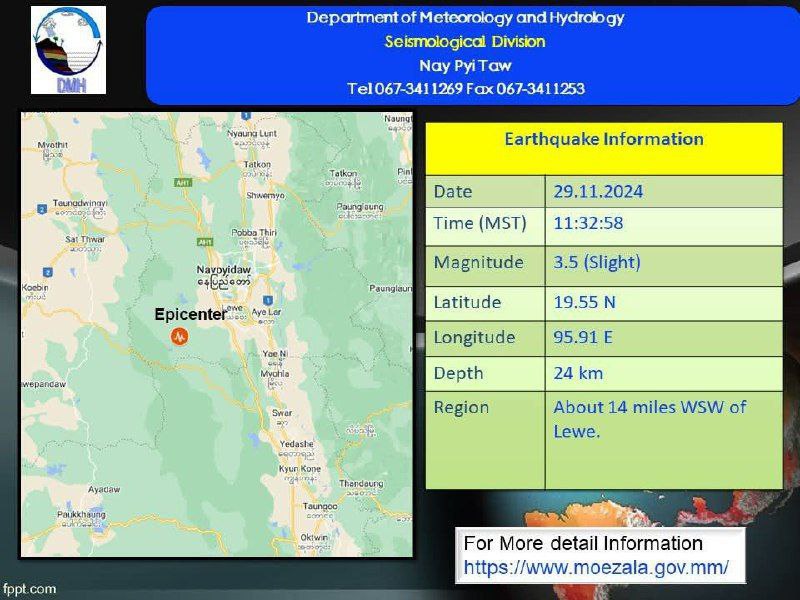Select the latitude value 19.55 N
This screenshot has height=600, width=800.
point(584,301)
